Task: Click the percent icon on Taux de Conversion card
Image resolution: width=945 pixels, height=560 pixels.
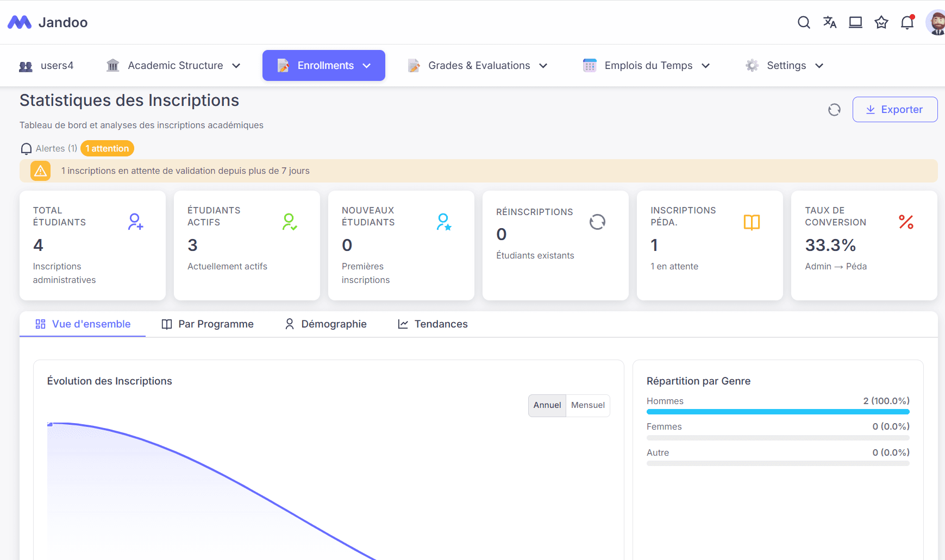Action: coord(905,221)
